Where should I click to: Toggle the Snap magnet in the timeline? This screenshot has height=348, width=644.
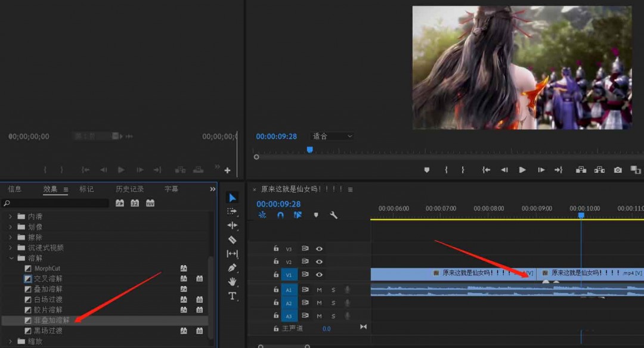tap(280, 215)
